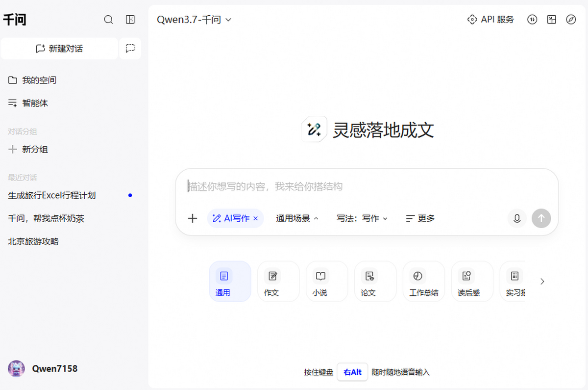Viewport: 588px width, 390px height.
Task: Select the 作文 writing scenario card
Action: pos(278,282)
